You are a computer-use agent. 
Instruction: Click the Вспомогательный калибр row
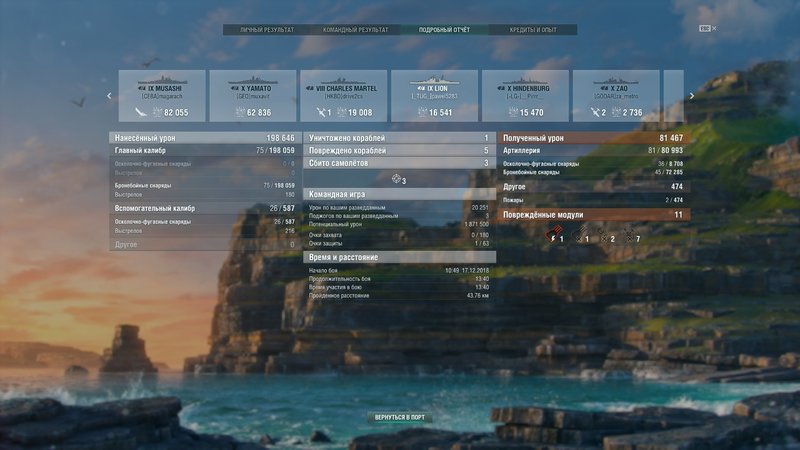click(x=204, y=208)
